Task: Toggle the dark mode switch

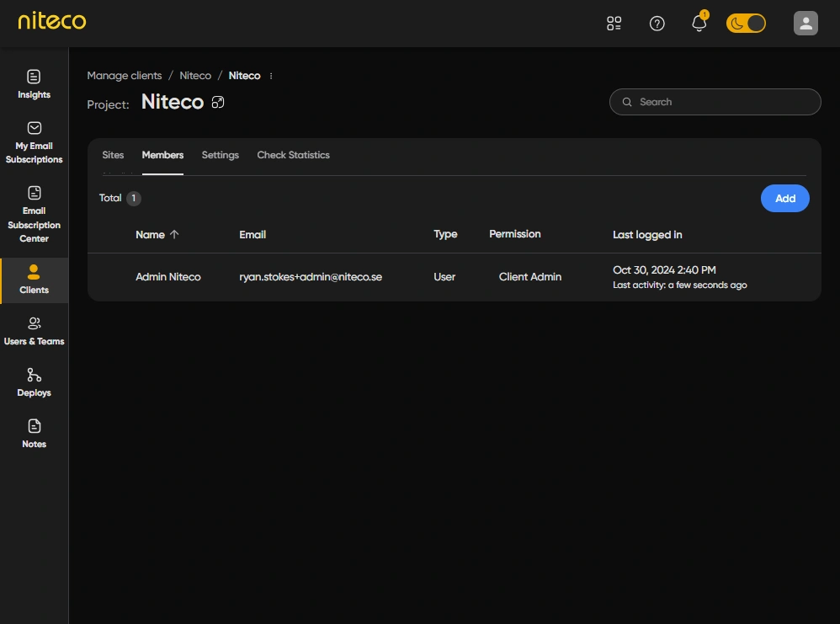Action: (x=746, y=24)
